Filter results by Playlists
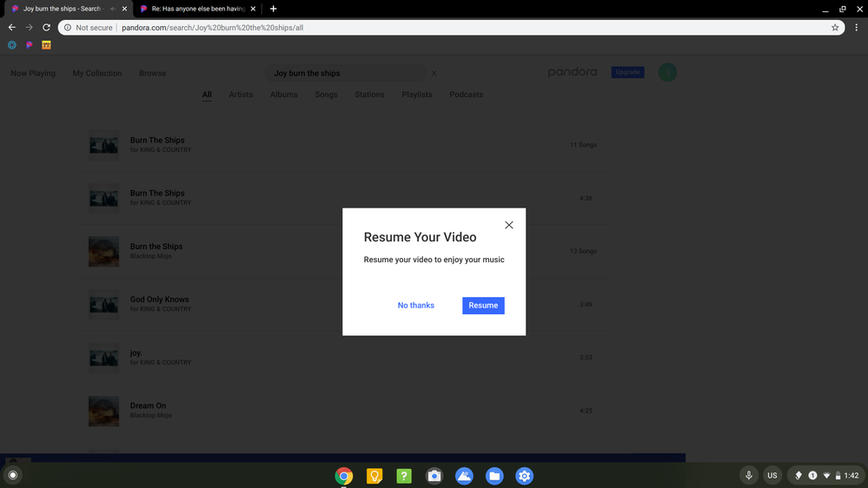The image size is (868, 488). (417, 95)
